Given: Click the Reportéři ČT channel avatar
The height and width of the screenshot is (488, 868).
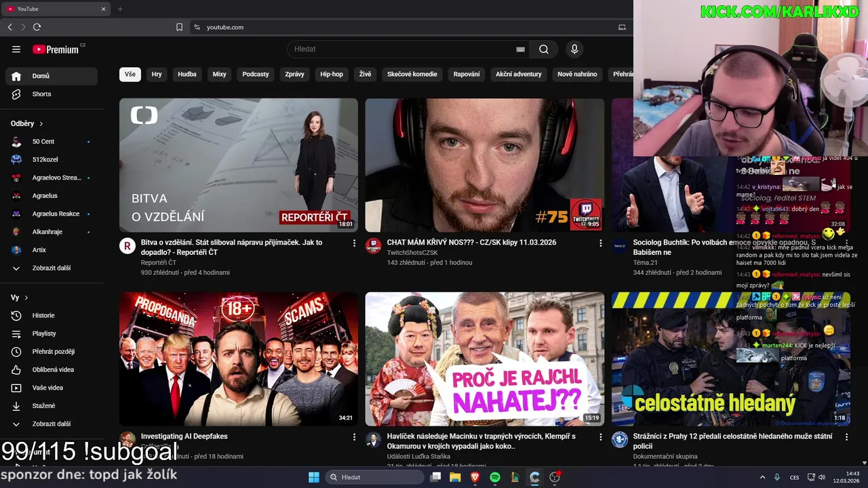Looking at the screenshot, I should click(x=127, y=245).
